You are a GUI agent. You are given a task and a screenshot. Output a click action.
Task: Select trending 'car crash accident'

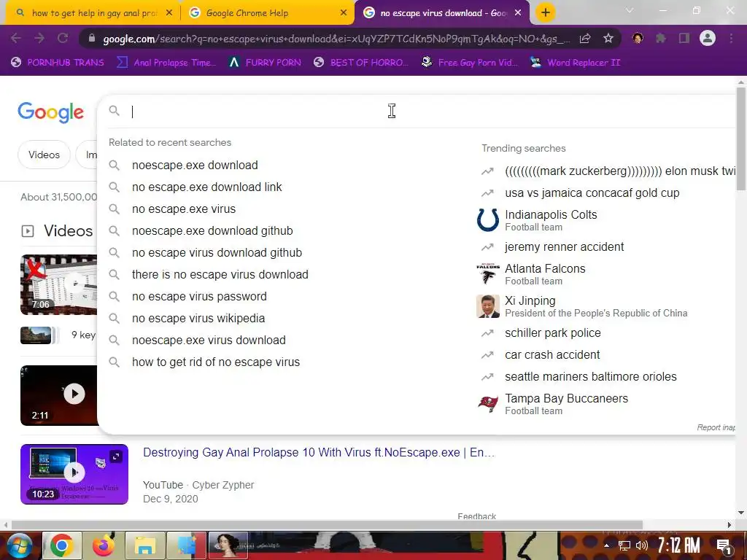point(552,355)
